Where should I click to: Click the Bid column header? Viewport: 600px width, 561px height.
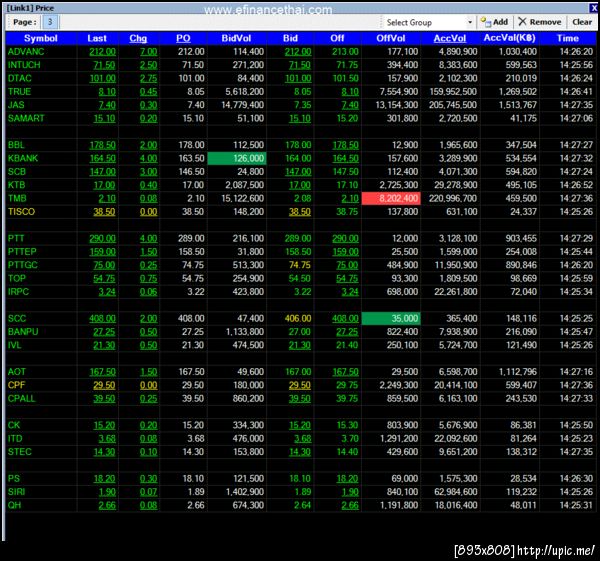290,38
